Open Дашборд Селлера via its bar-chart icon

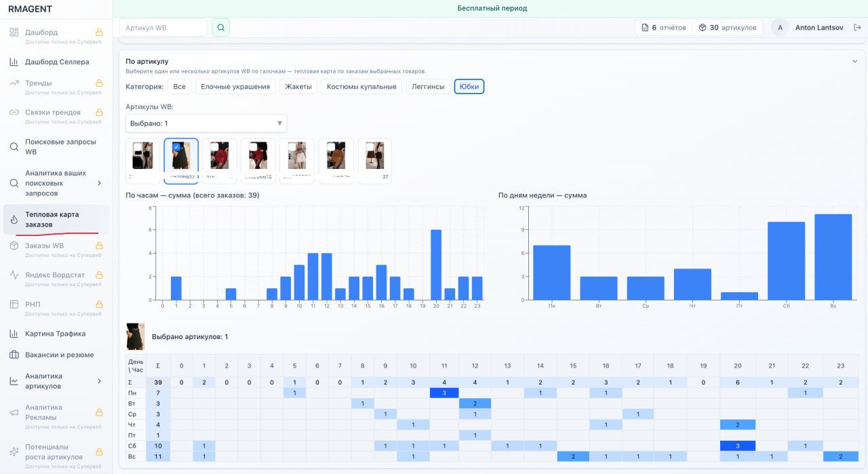(x=14, y=62)
